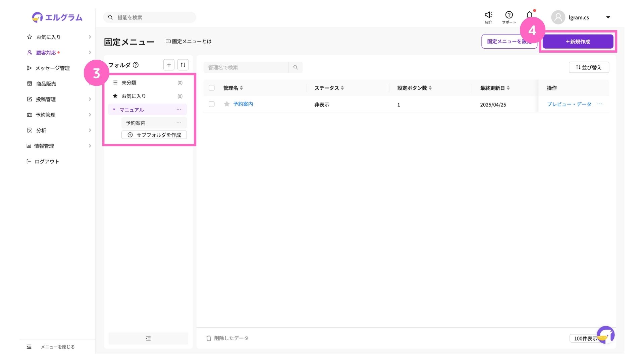Click the 紹介 megaphone icon
This screenshot has width=644, height=362.
(x=488, y=15)
